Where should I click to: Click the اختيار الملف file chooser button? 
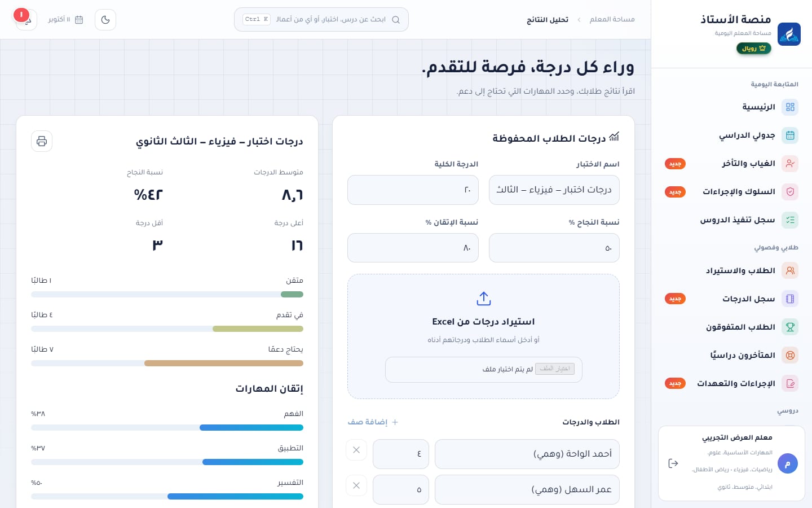pyautogui.click(x=555, y=369)
